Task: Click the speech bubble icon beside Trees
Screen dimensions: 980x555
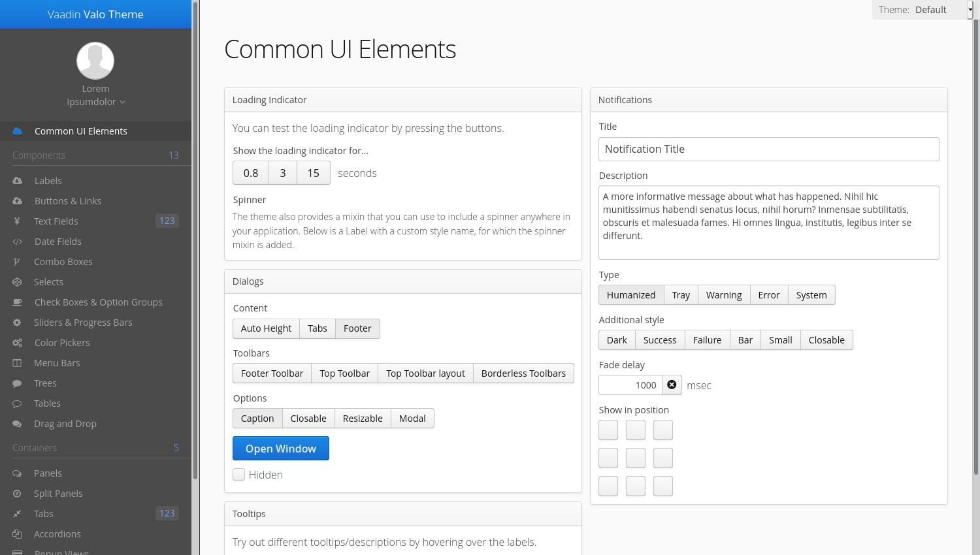Action: [x=17, y=383]
